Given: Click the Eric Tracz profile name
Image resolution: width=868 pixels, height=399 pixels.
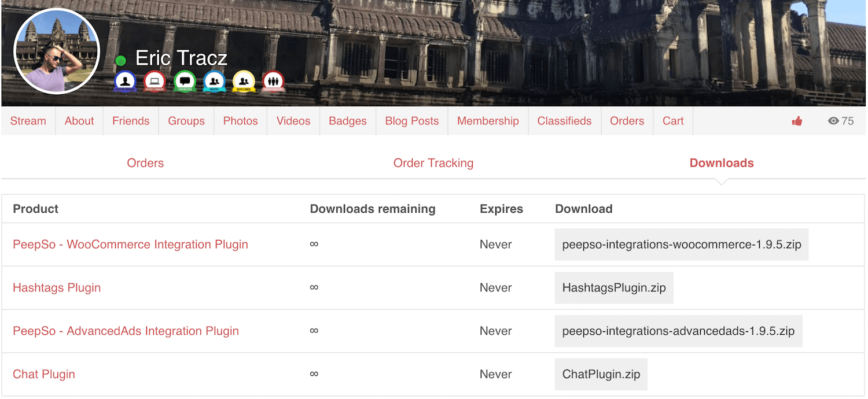Looking at the screenshot, I should (181, 58).
